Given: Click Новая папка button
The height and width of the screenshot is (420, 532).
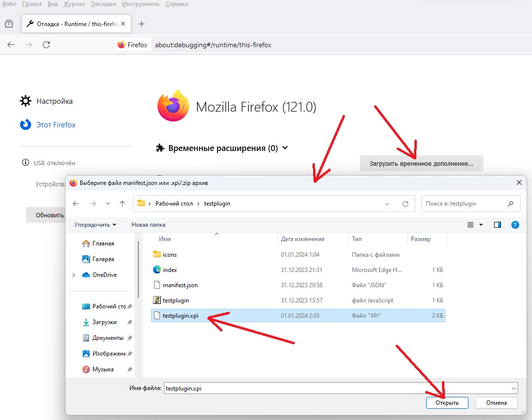Looking at the screenshot, I should (148, 225).
